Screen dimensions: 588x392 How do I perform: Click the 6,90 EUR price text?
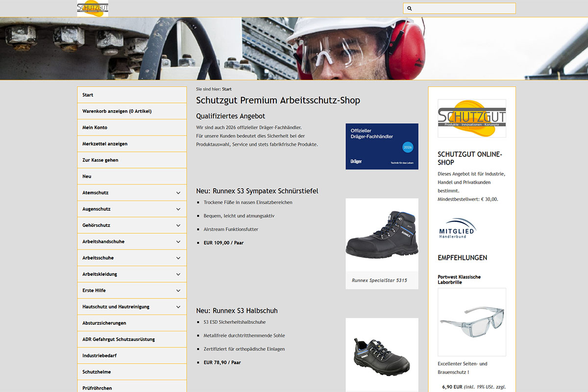(x=452, y=387)
